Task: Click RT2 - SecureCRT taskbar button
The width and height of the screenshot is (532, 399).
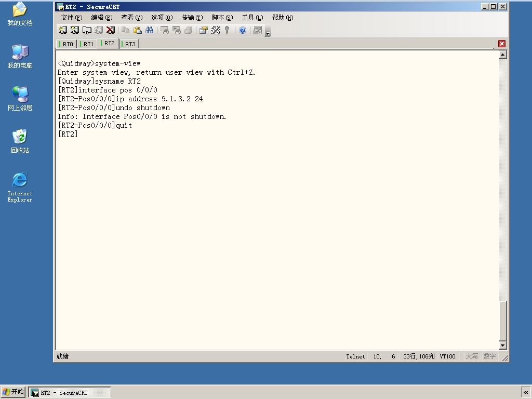Action: pyautogui.click(x=70, y=393)
